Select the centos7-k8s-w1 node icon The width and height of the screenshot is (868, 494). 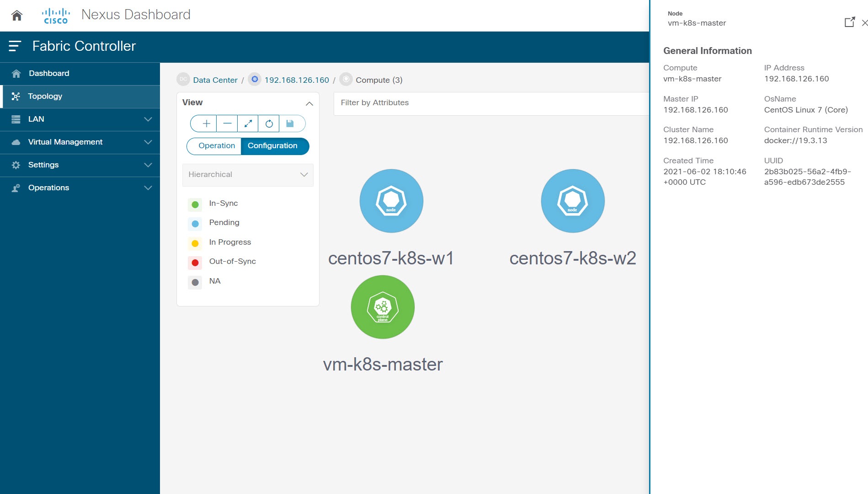391,201
